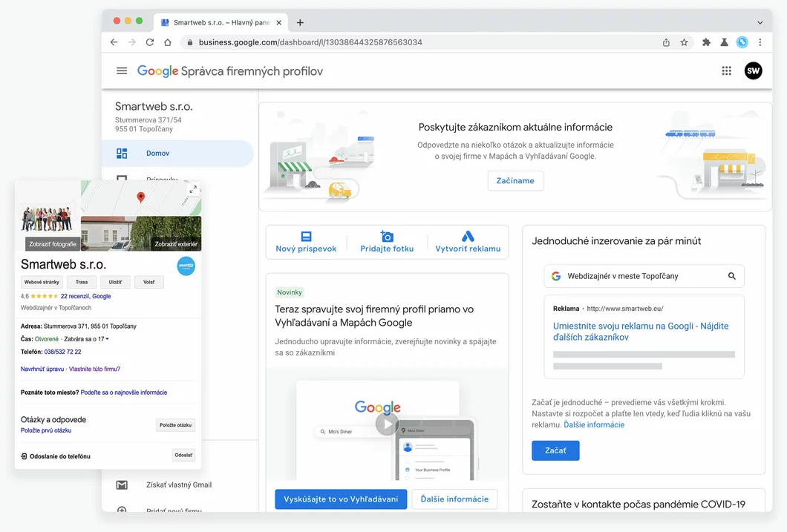Click the Gmail envelope icon in sidebar
Image resolution: width=787 pixels, height=532 pixels.
tap(122, 485)
